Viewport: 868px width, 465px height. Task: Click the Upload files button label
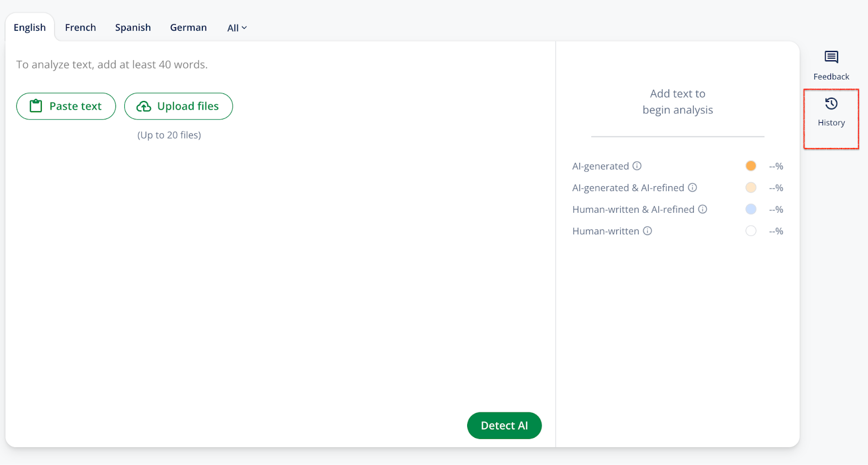click(x=188, y=106)
